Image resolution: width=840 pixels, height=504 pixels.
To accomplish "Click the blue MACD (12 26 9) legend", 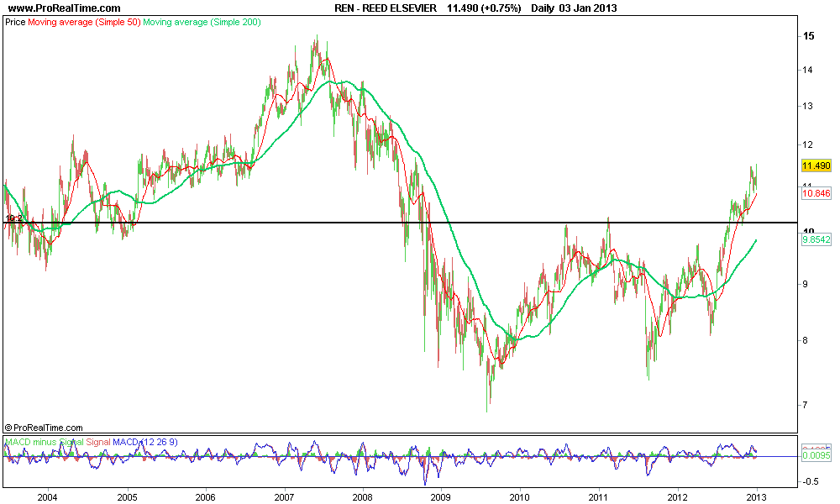I will (145, 442).
